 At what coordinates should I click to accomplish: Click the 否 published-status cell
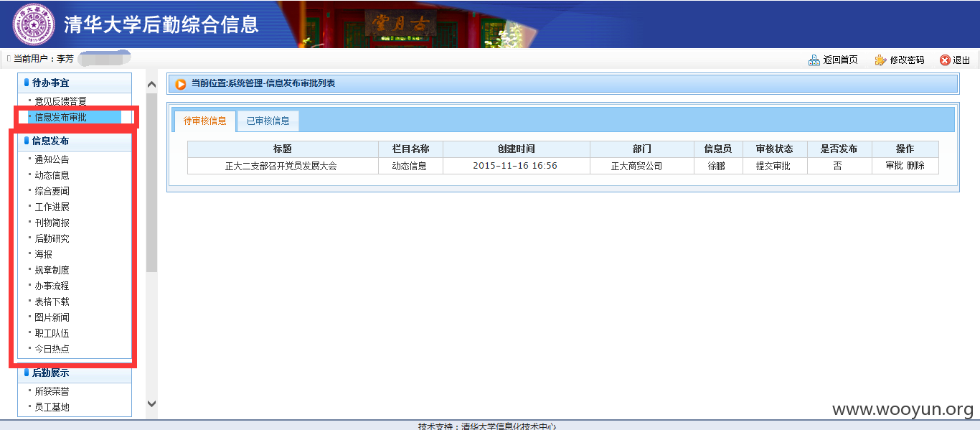pos(838,166)
